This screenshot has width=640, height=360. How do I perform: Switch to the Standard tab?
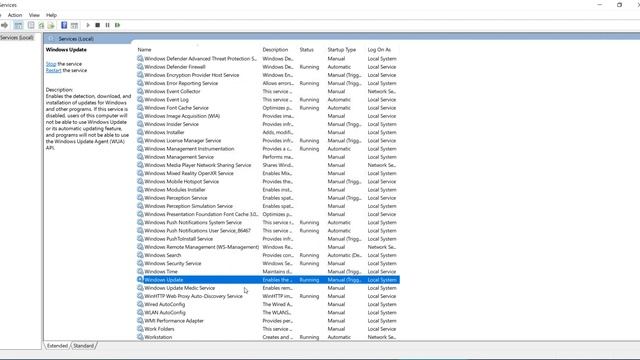tap(84, 346)
